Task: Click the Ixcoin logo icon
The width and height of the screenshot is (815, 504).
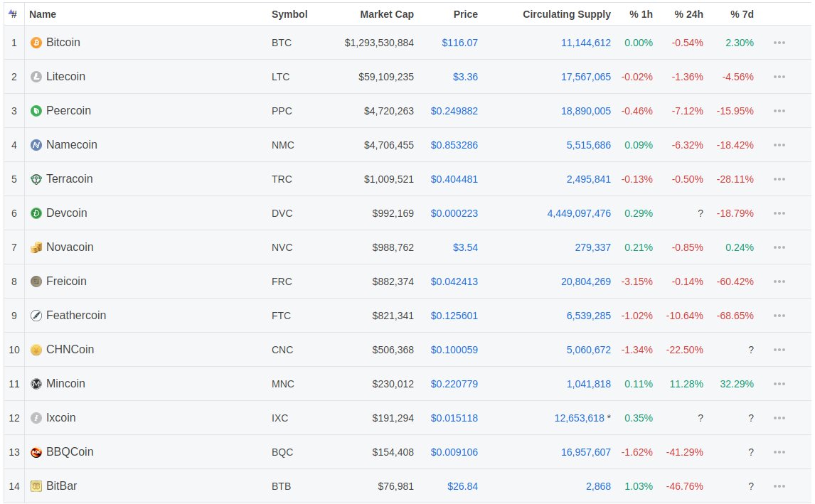Action: coord(36,418)
